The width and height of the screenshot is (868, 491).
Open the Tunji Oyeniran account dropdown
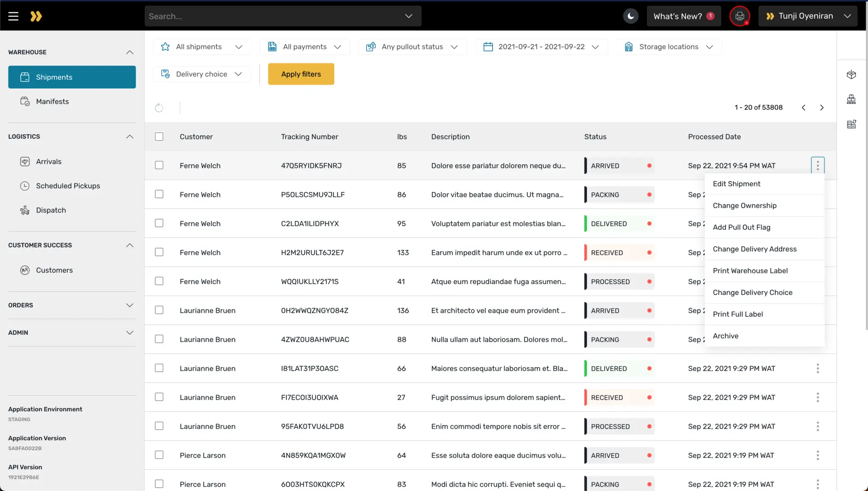pos(808,16)
